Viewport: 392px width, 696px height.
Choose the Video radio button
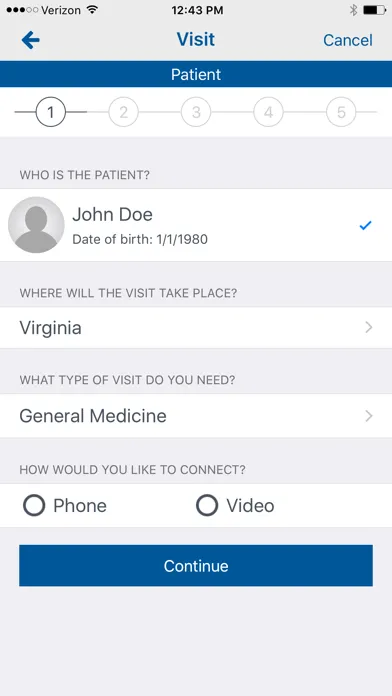click(207, 506)
